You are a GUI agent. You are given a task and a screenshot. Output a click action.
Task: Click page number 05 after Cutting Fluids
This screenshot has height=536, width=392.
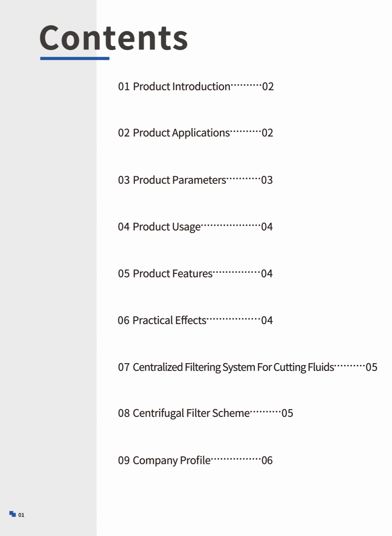pos(371,367)
